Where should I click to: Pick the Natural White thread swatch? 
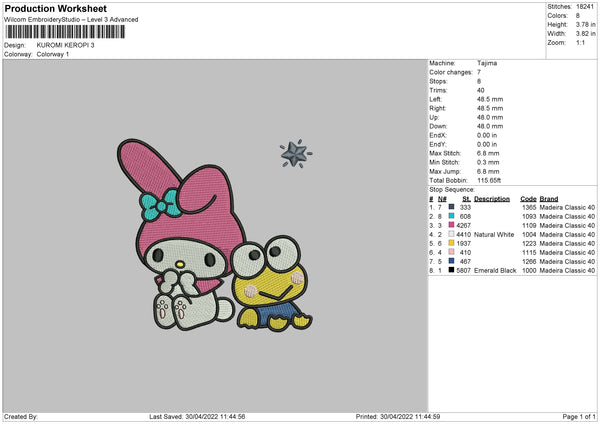point(452,234)
